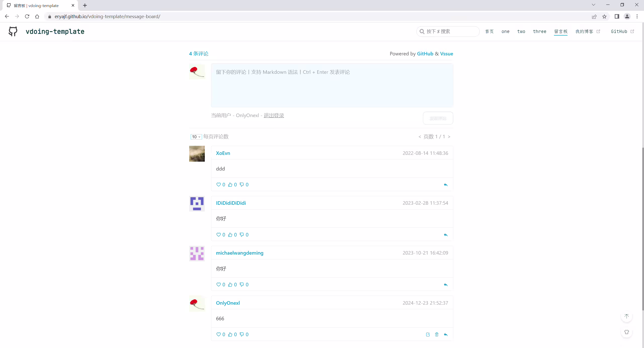Delete OnlyOnexl's 666 comment

point(437,335)
